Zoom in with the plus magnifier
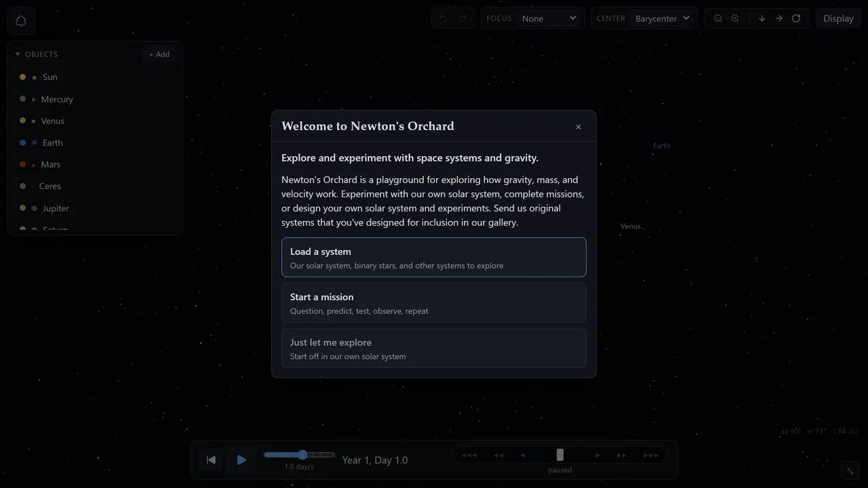Screen dimensions: 868x488 point(735,18)
